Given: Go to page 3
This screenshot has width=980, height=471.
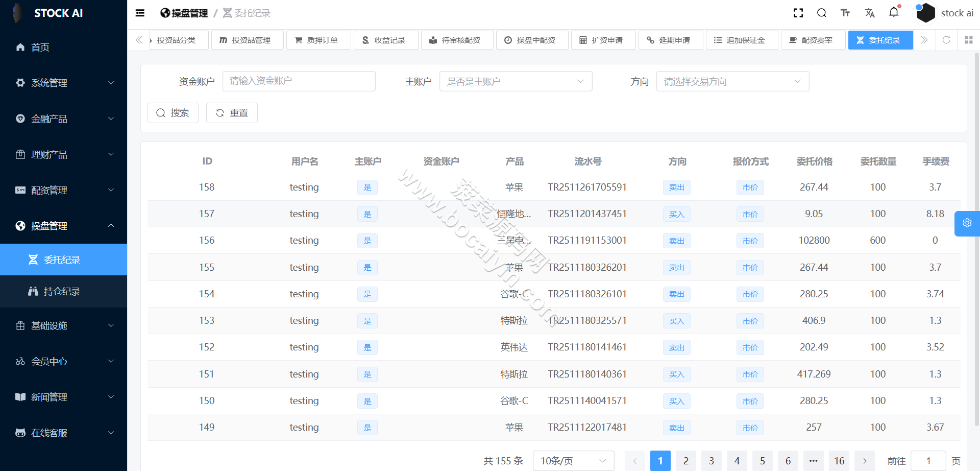Looking at the screenshot, I should (712, 461).
